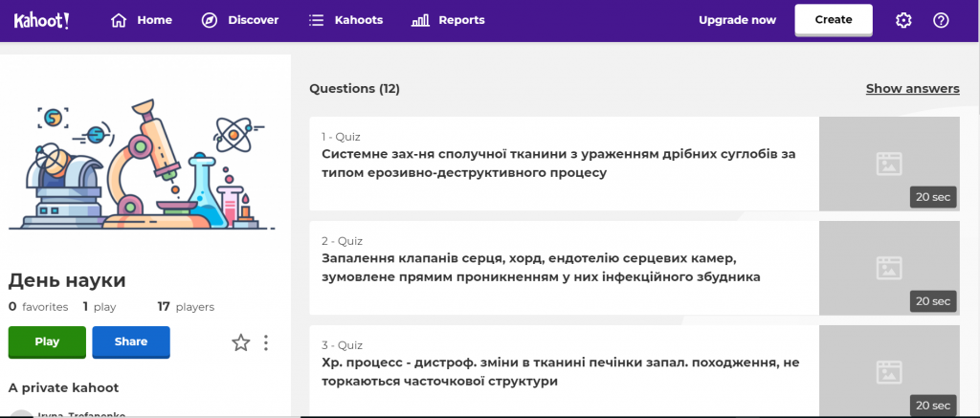The width and height of the screenshot is (980, 418).
Task: Click the 20 sec badge on question 1
Action: (x=932, y=197)
